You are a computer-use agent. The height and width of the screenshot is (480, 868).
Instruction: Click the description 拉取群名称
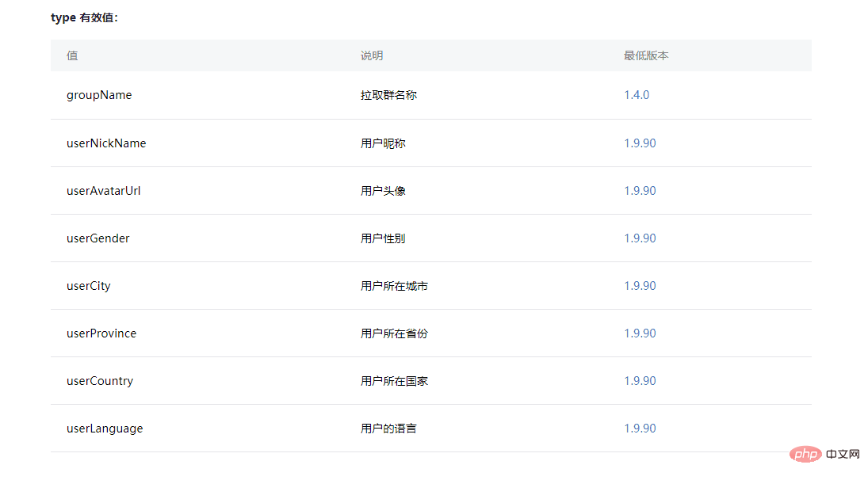pos(388,95)
